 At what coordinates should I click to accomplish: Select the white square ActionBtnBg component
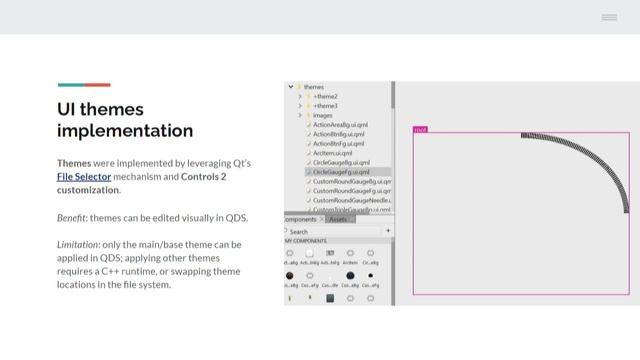coord(310,253)
